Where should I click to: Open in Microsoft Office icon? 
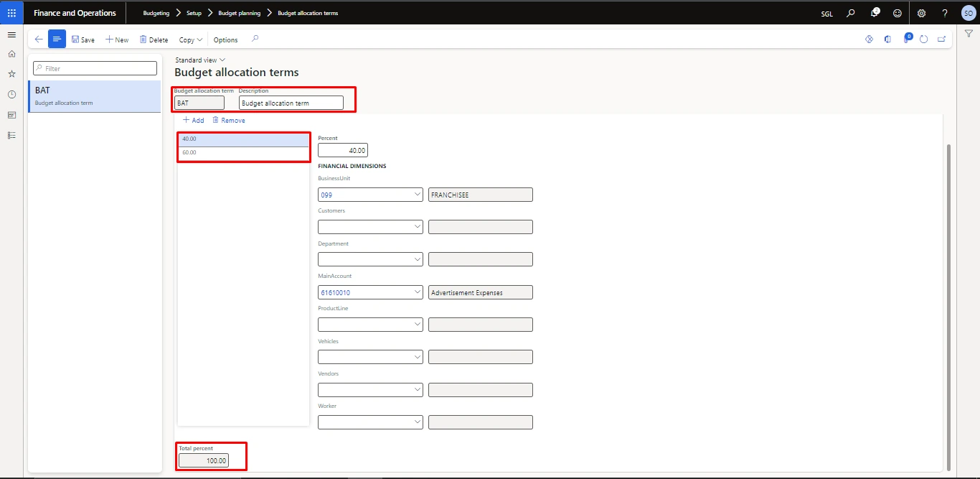(887, 39)
